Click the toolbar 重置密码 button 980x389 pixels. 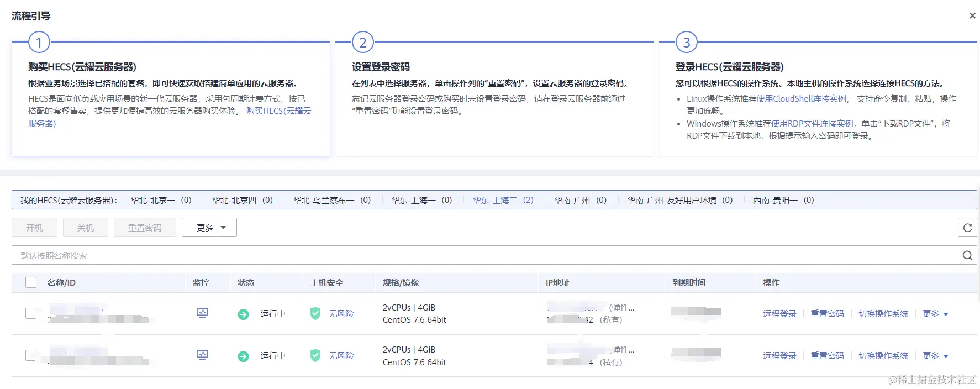coord(145,228)
